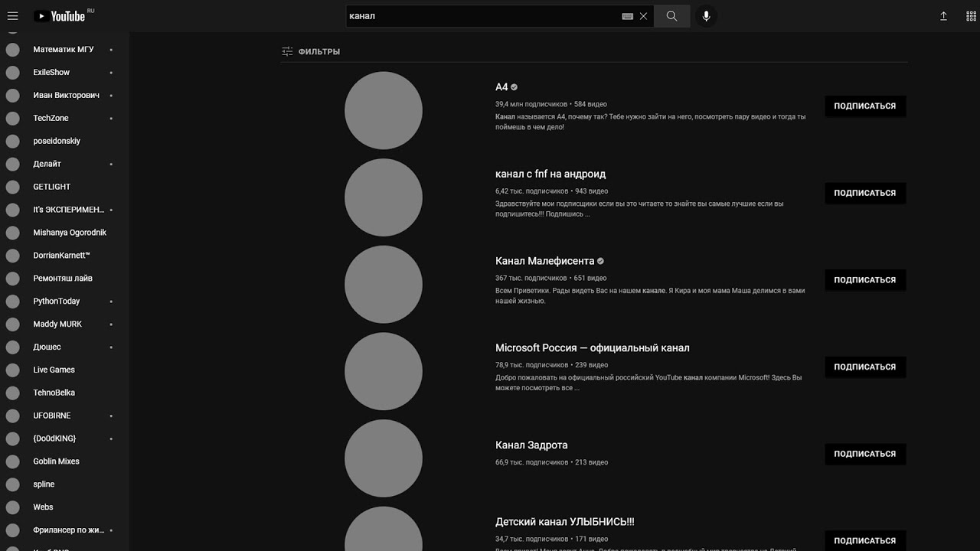
Task: Open It's ЭКСПЕРИМЕН... subscription
Action: (x=64, y=210)
